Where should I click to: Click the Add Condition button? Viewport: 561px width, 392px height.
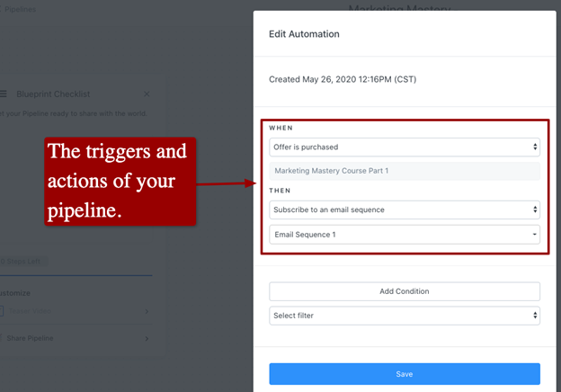[405, 291]
